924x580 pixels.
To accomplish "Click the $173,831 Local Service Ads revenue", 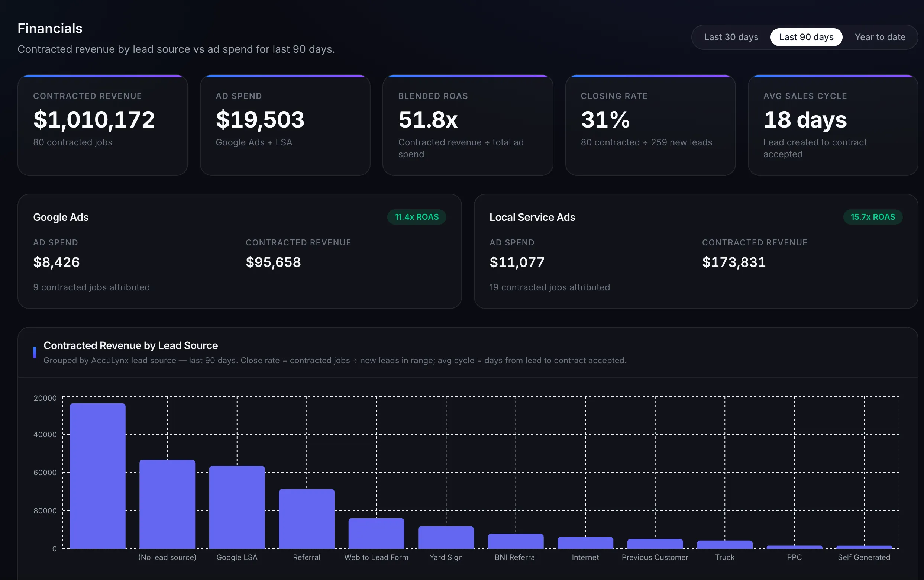I will (x=733, y=262).
